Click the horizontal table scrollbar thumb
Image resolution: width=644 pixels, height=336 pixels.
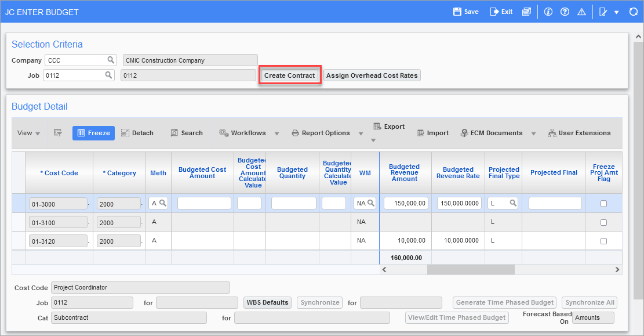[x=471, y=269]
